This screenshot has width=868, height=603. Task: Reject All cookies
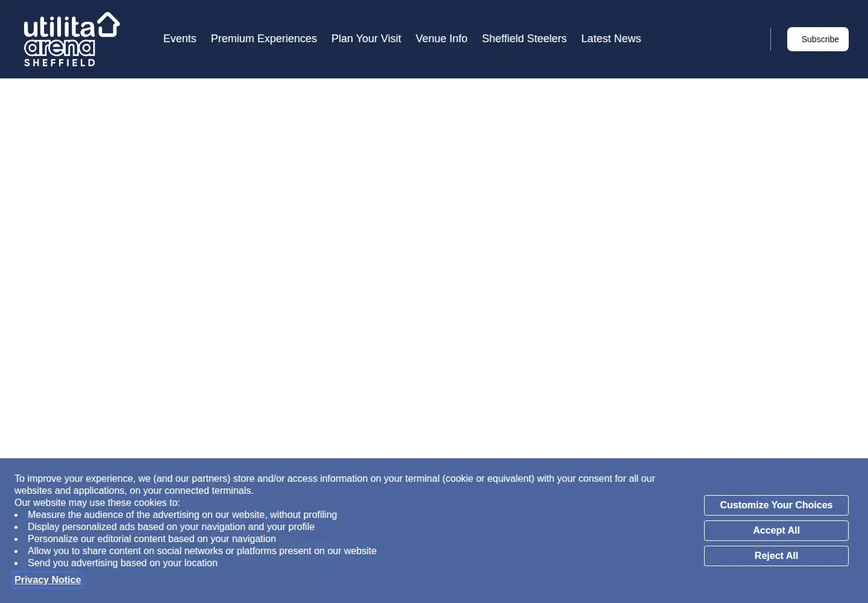click(x=776, y=556)
